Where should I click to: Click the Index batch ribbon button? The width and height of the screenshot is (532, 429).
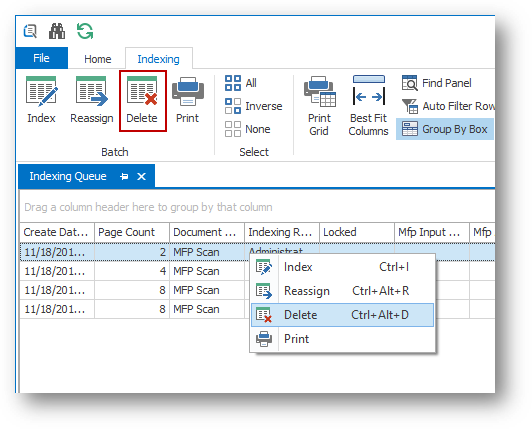click(41, 100)
